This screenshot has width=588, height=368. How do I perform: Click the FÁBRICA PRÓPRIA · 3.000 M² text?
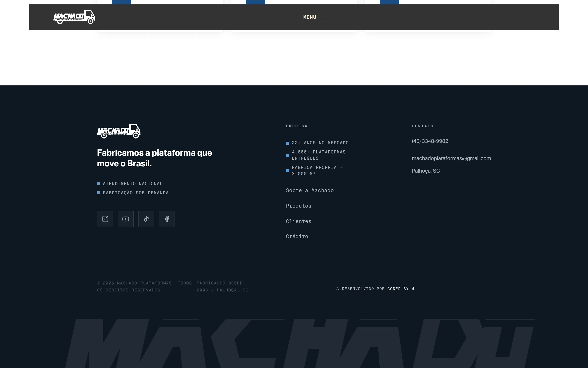(317, 171)
